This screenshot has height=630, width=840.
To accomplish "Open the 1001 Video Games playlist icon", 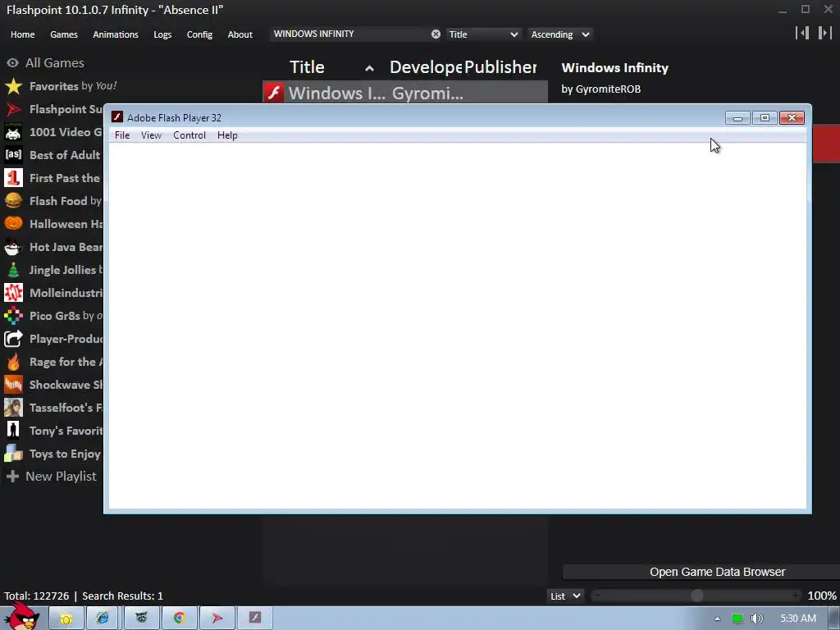I will click(13, 132).
